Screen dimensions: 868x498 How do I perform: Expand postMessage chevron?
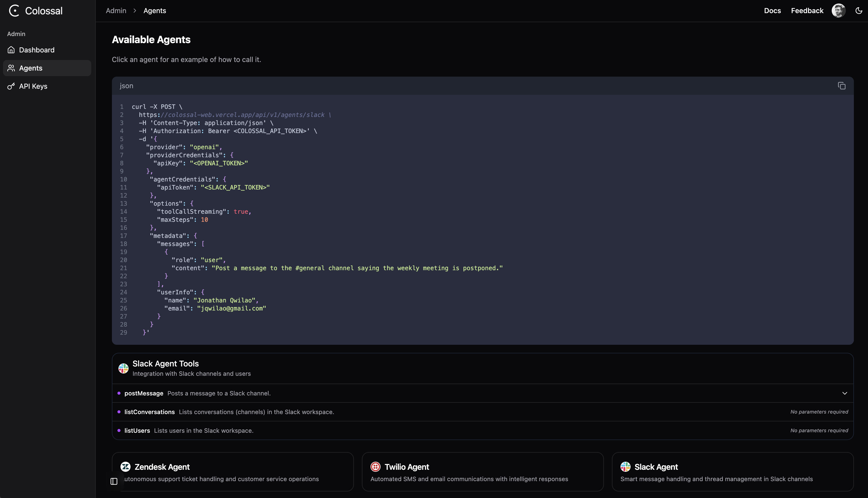coord(844,393)
